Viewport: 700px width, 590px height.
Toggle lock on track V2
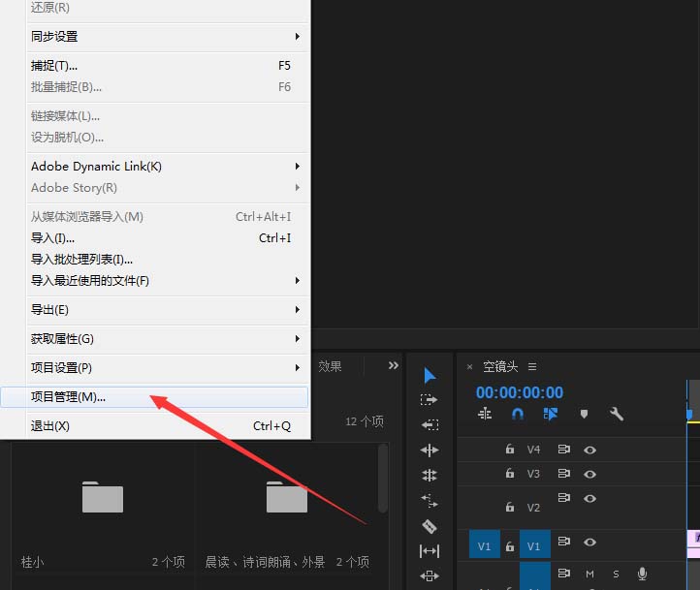509,507
